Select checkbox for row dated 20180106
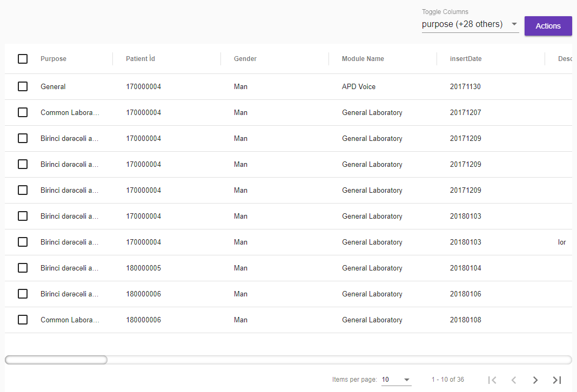The width and height of the screenshot is (577, 392). point(23,294)
